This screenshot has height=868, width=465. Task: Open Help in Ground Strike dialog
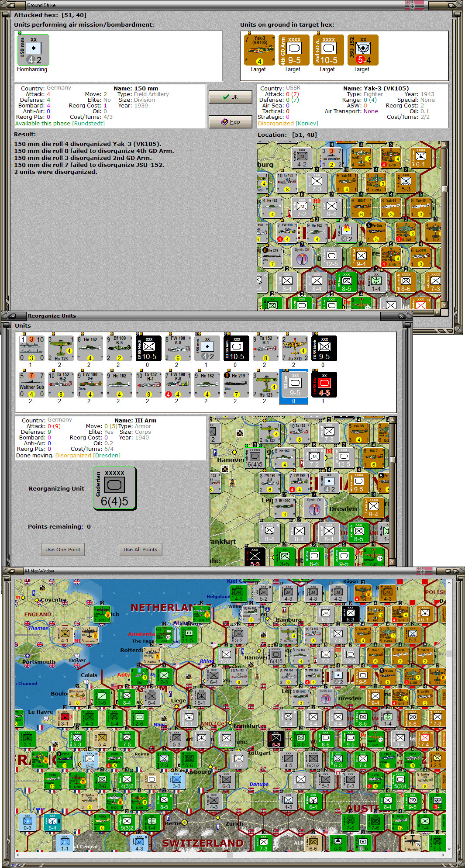click(x=230, y=121)
